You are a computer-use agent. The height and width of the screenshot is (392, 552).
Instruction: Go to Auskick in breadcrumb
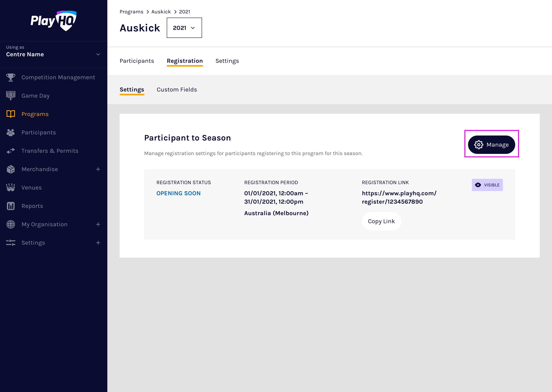(x=161, y=12)
